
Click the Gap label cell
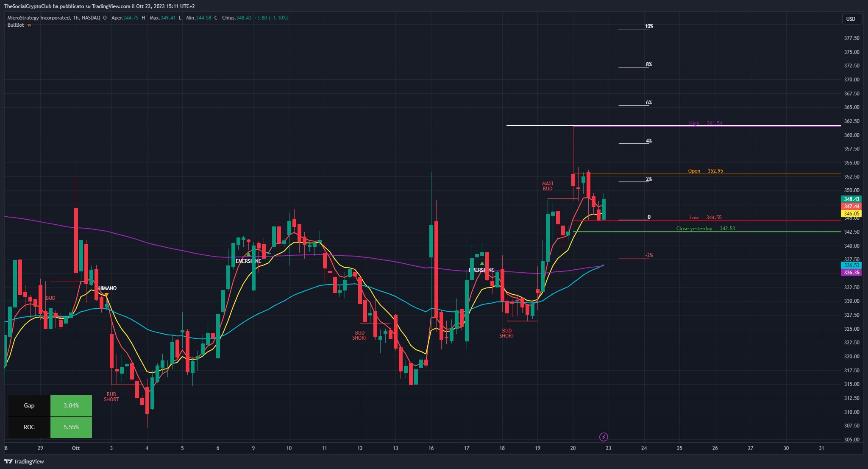(x=29, y=406)
